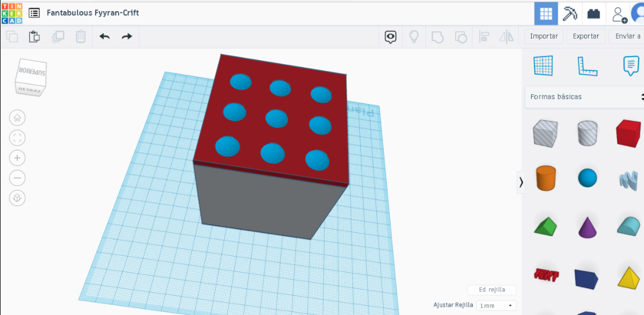
Task: Pick the yellow Pyramid shape
Action: pos(629,278)
